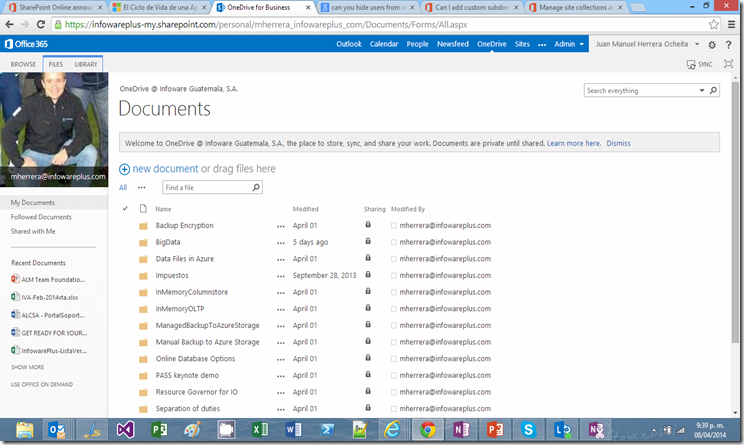Open Skype from the taskbar
Screen dimensions: 744x445
point(528,430)
